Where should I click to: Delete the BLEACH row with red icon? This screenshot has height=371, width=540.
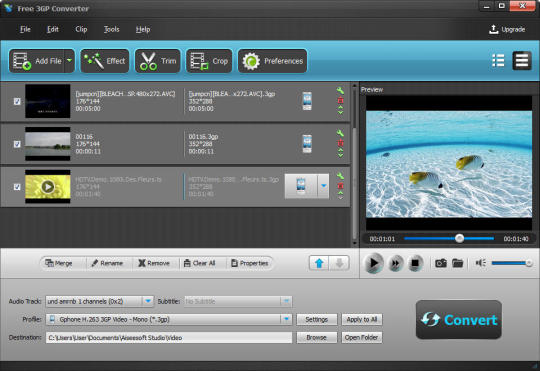point(340,100)
